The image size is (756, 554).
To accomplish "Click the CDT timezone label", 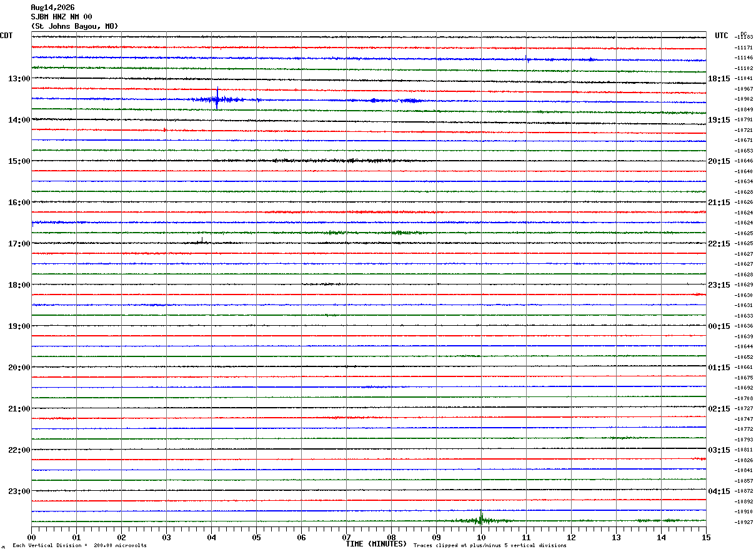I will pos(6,36).
